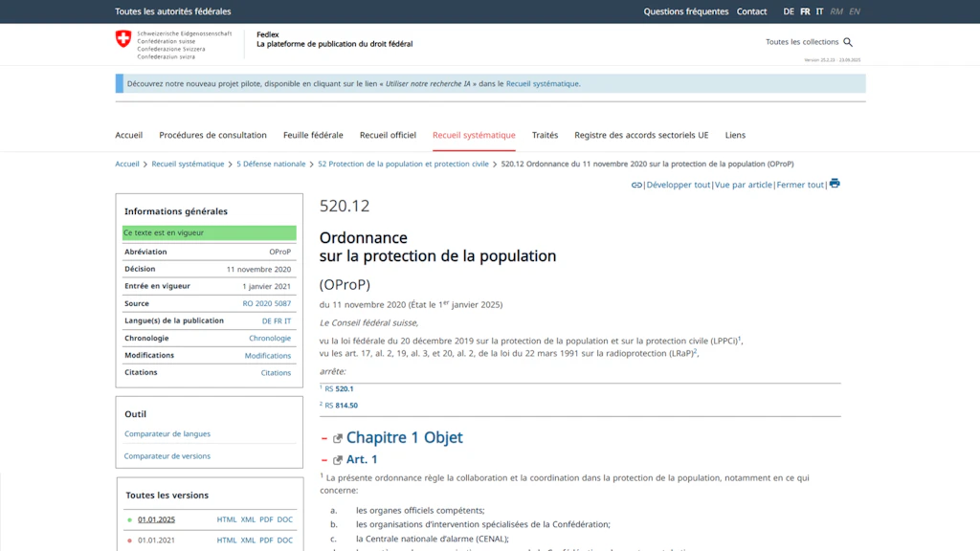Open Contact page
The image size is (980, 551).
tap(751, 11)
